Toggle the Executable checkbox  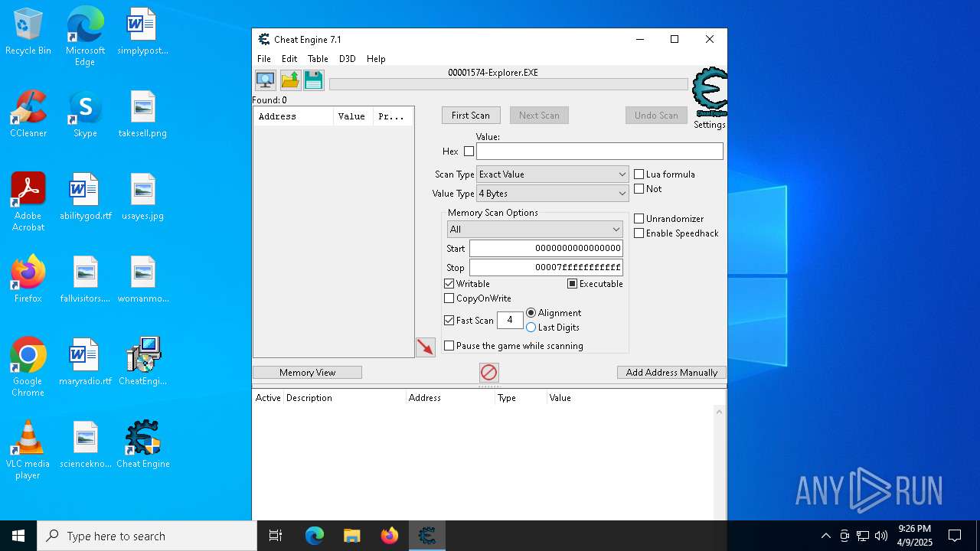[x=572, y=284]
